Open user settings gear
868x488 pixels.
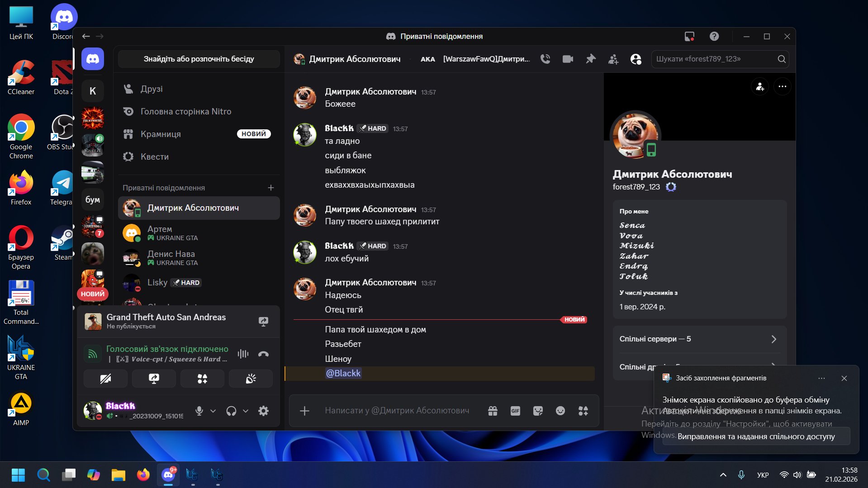263,411
